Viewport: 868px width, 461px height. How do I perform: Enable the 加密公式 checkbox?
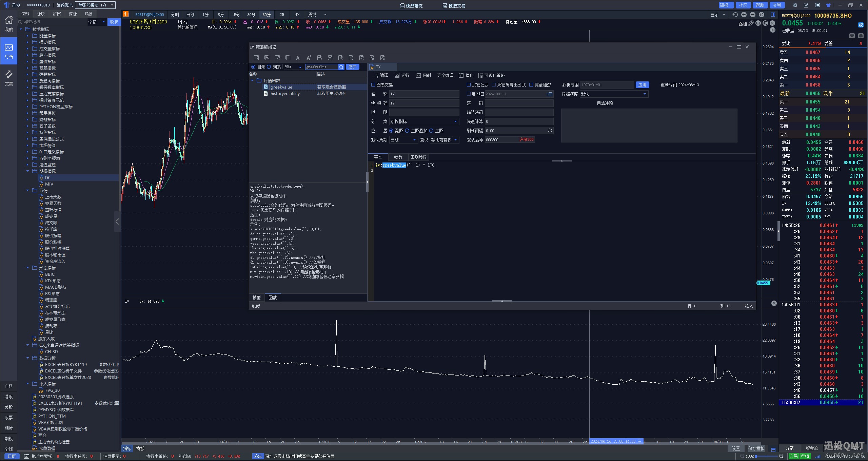[x=469, y=85]
